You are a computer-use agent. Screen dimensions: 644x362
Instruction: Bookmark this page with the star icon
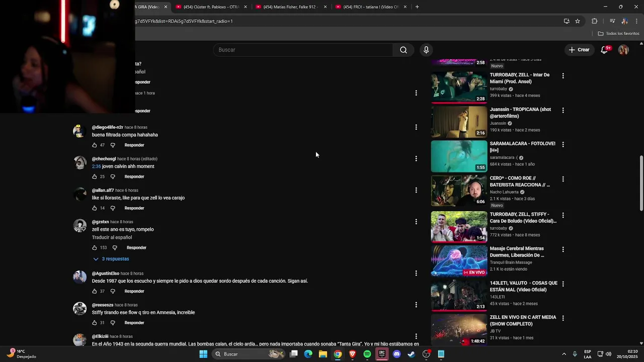[x=578, y=21]
